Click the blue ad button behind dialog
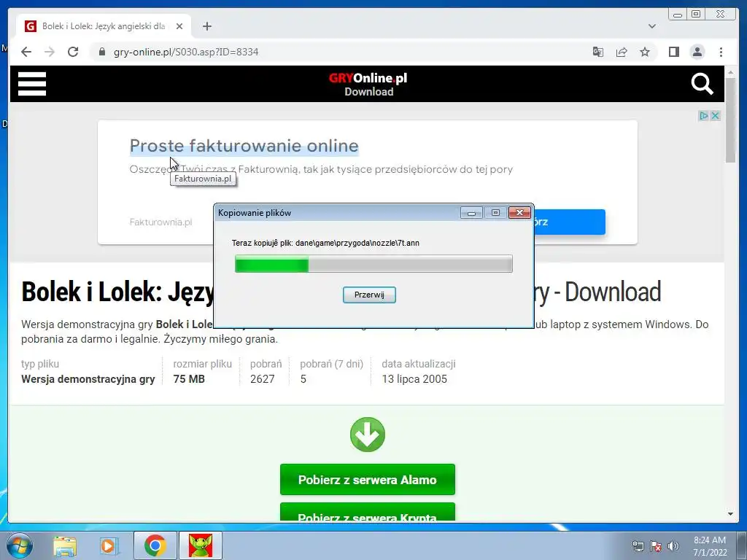747x560 pixels. (x=569, y=222)
